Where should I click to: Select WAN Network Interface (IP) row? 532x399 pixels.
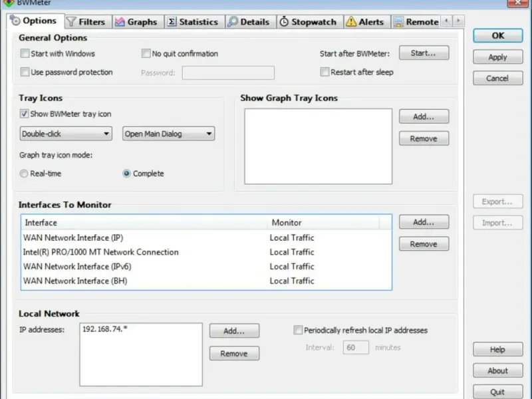(x=206, y=238)
